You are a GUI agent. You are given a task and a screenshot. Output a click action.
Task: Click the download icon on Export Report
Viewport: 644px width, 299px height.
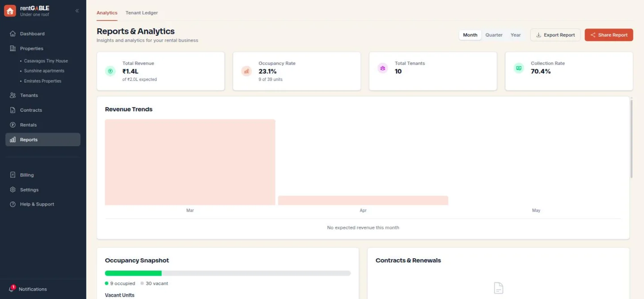(x=538, y=35)
